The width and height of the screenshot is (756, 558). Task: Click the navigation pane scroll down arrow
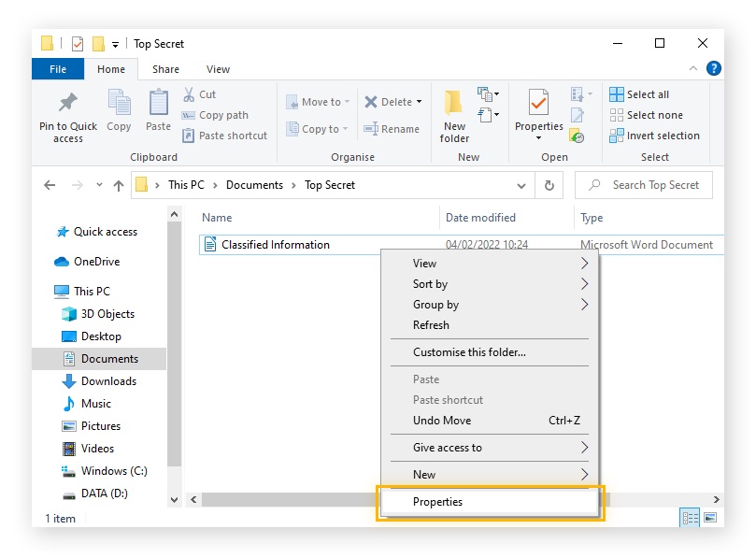click(x=174, y=500)
